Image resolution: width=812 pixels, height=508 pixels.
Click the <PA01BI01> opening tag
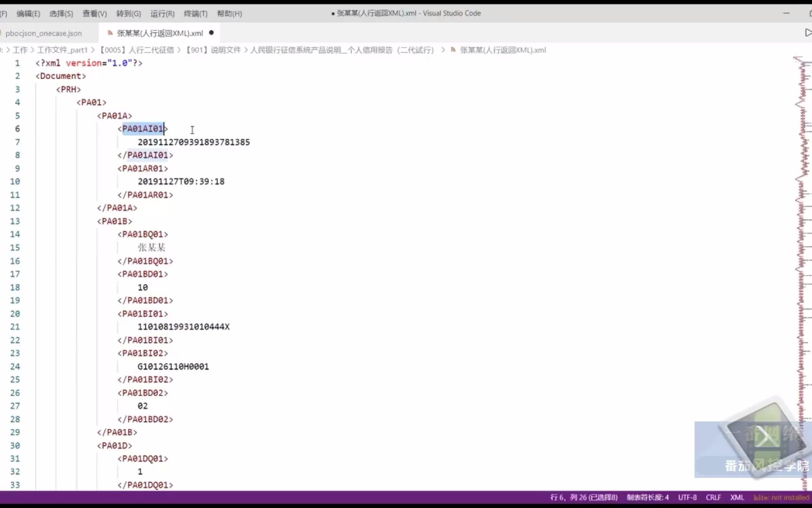(x=143, y=314)
